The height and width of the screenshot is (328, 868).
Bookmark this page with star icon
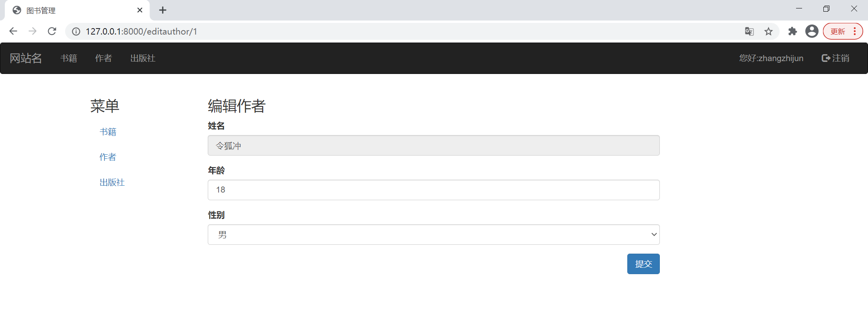[768, 31]
